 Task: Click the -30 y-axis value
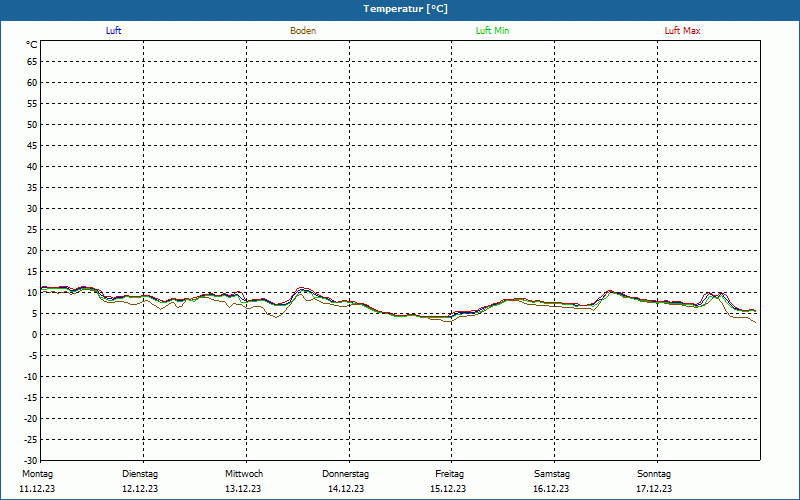point(31,460)
